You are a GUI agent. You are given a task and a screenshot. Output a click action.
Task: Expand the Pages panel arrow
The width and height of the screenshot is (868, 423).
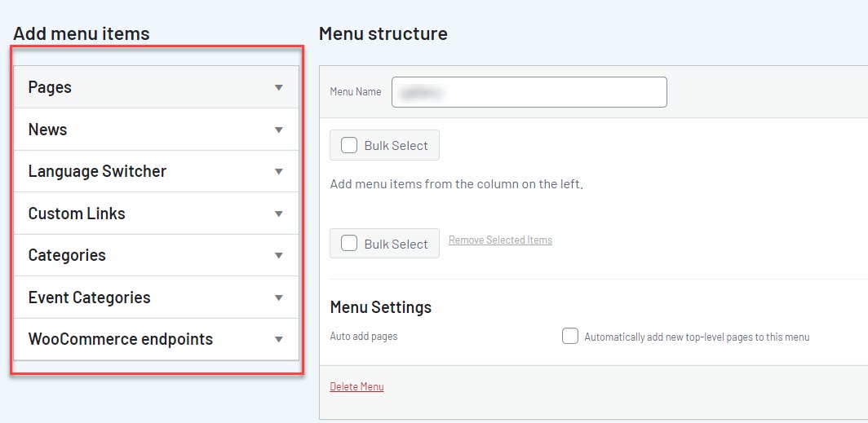click(279, 88)
